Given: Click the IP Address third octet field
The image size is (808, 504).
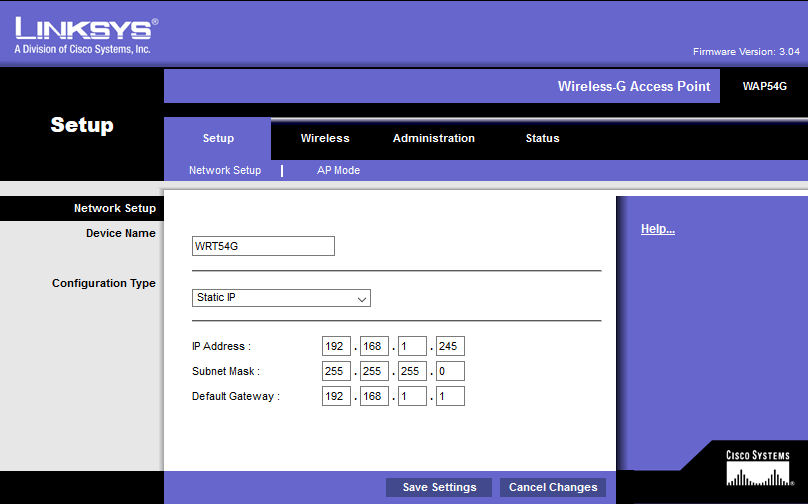Looking at the screenshot, I should tap(412, 346).
